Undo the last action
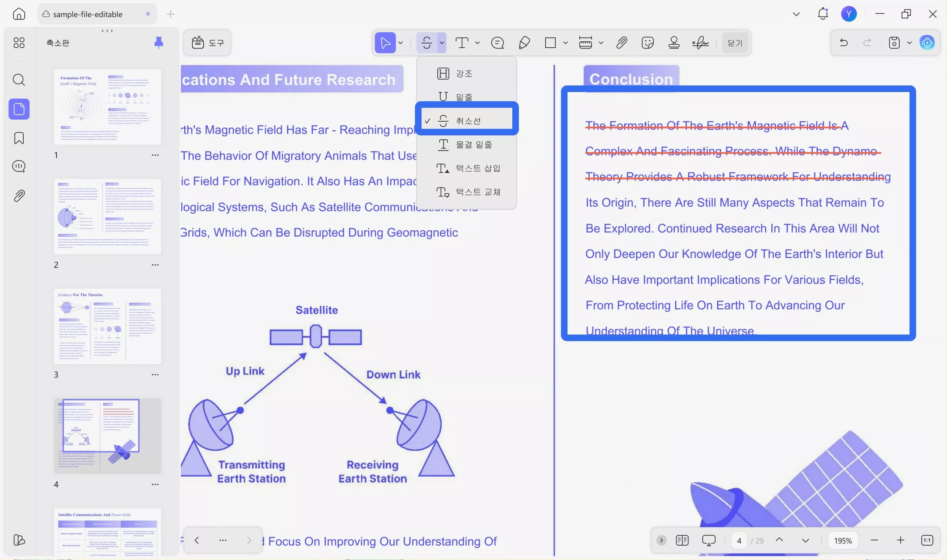Screen dimensions: 947x560 [x=843, y=43]
